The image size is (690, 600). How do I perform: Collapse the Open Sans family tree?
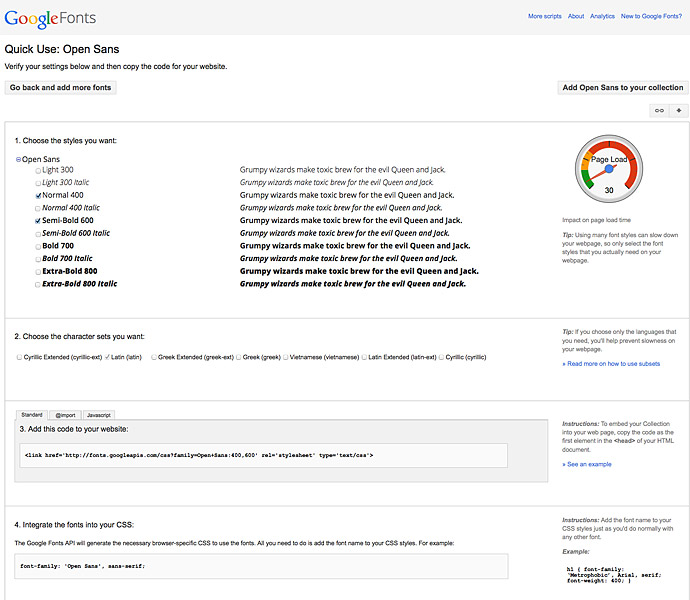click(18, 159)
